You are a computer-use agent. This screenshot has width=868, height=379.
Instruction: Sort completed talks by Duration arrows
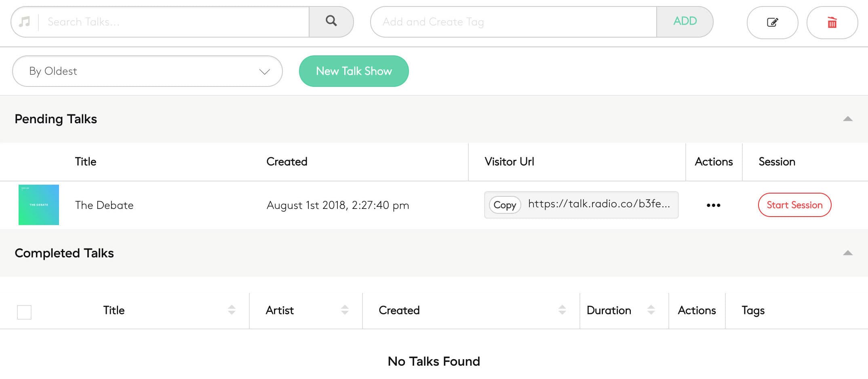pyautogui.click(x=651, y=310)
